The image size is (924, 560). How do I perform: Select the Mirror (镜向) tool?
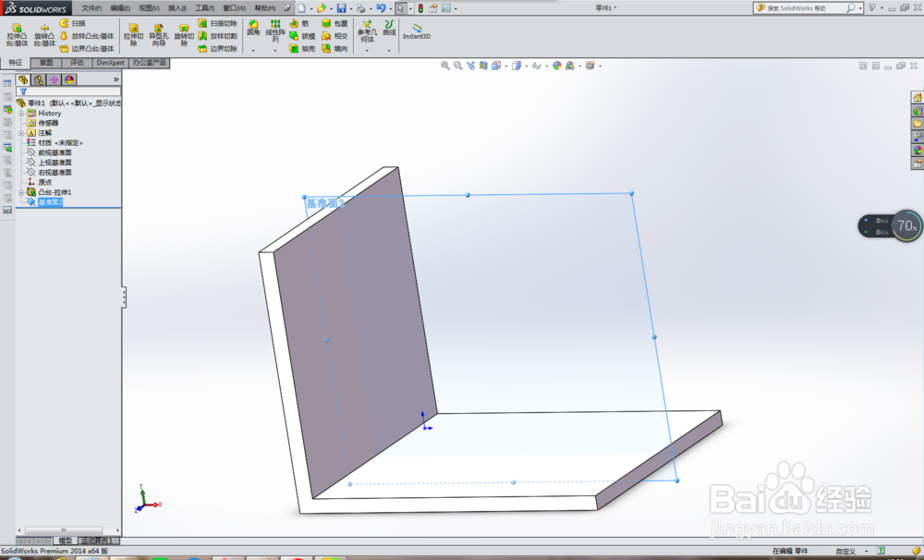click(x=334, y=48)
